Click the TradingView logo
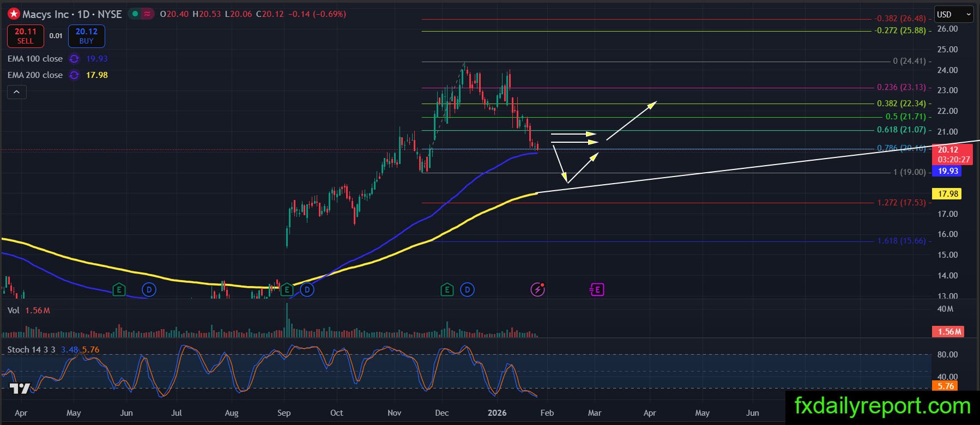The image size is (980, 425). pyautogui.click(x=21, y=388)
